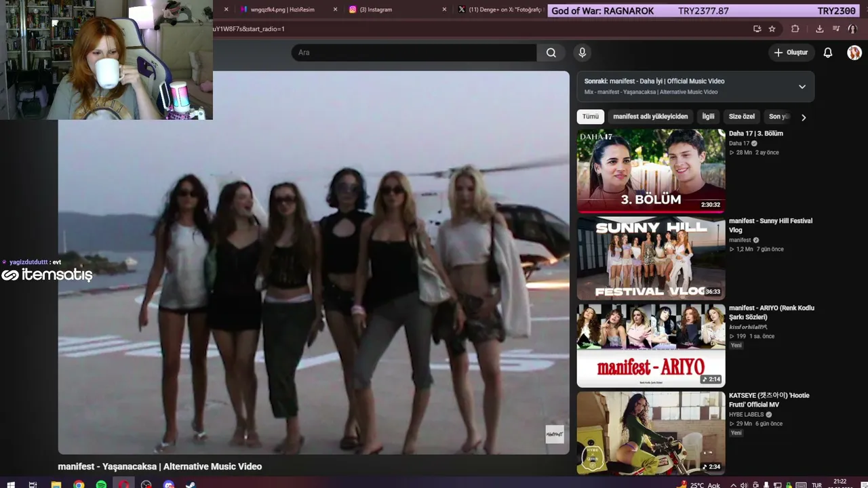Viewport: 868px width, 488px height.
Task: Open File Explorer from the taskbar
Action: click(x=56, y=485)
